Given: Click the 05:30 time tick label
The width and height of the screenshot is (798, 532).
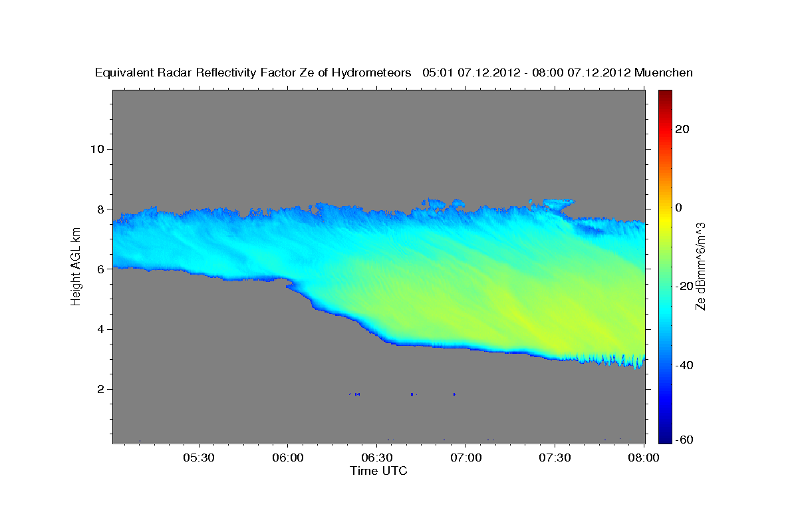Looking at the screenshot, I should (199, 458).
